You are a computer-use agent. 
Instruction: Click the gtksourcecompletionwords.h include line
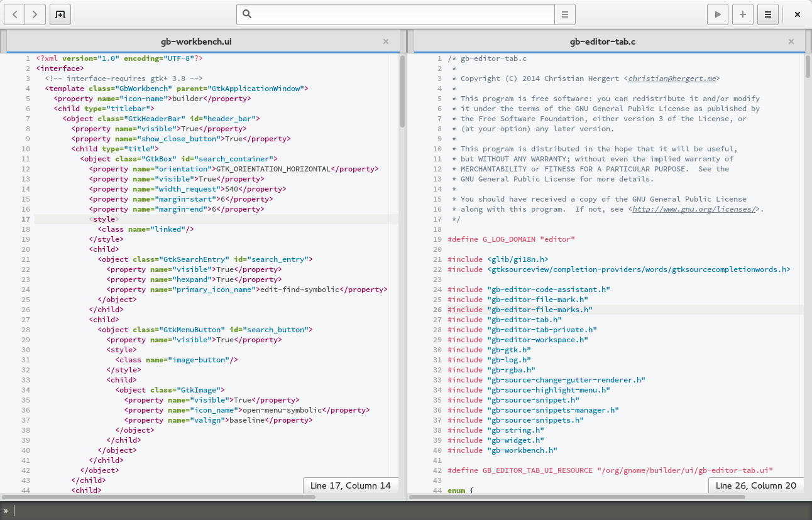(619, 269)
